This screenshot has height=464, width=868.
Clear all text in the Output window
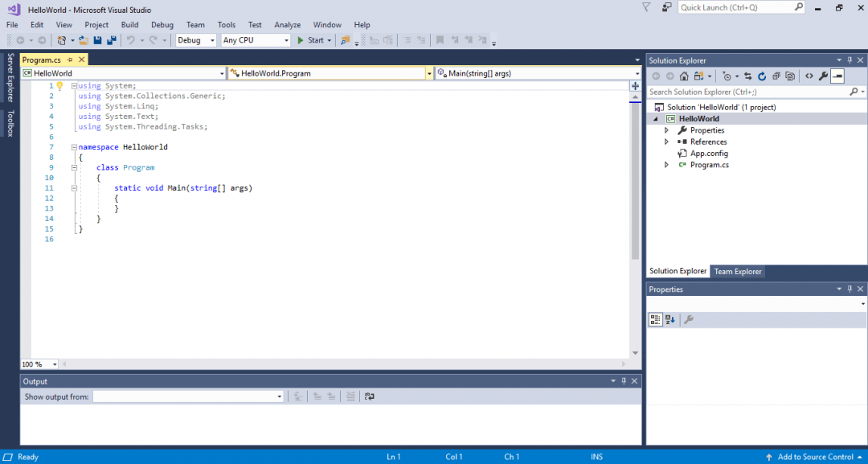coord(351,396)
